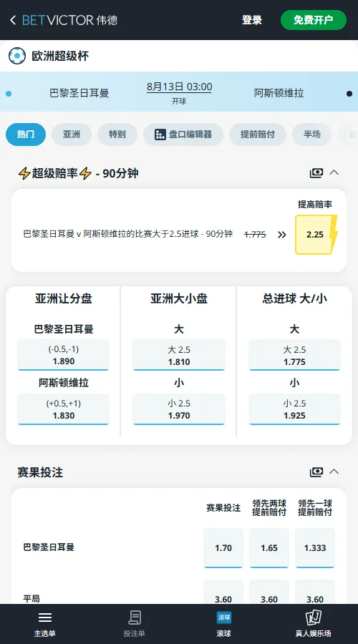Image resolution: width=358 pixels, height=644 pixels.
Task: Click the 巴黎圣日耳曼 team name in banner
Action: 79,93
